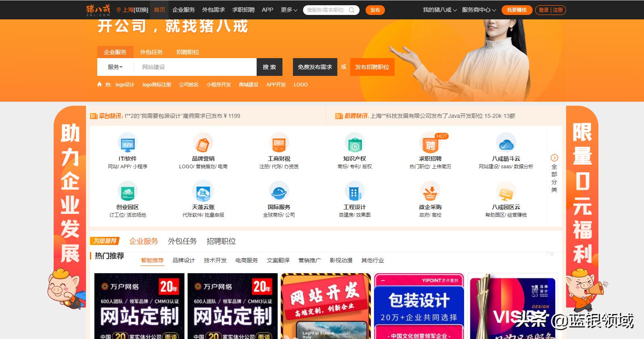Click the black 搜索 button
This screenshot has height=339, width=644.
[x=270, y=67]
